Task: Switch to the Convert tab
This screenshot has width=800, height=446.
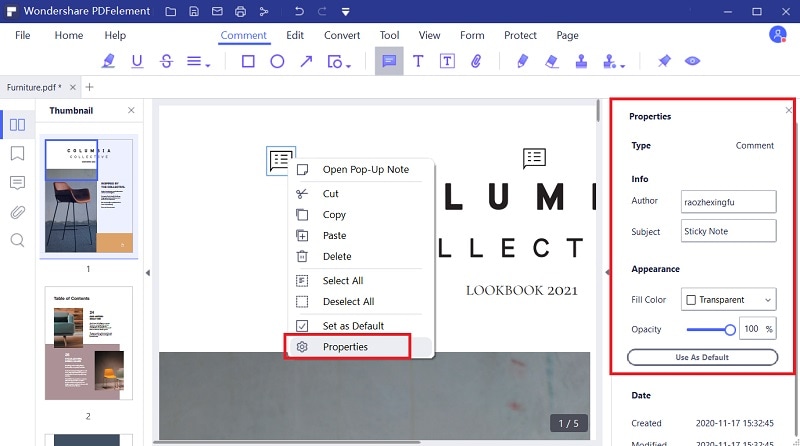Action: point(342,35)
